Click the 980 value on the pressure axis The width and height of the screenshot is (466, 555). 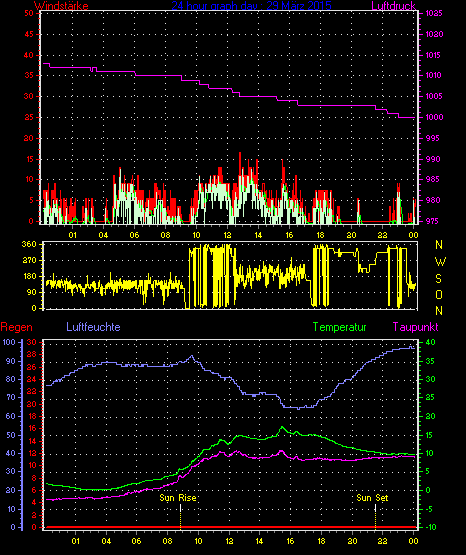coord(432,200)
